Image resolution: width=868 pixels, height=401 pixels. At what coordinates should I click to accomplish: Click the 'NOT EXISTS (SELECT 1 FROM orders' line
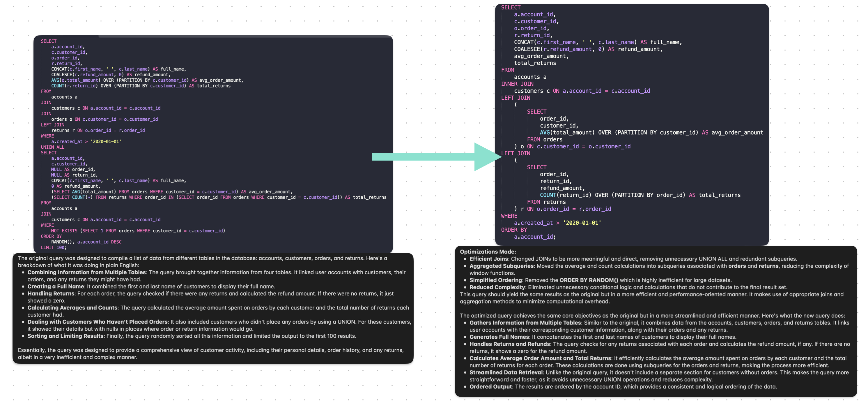tap(138, 231)
